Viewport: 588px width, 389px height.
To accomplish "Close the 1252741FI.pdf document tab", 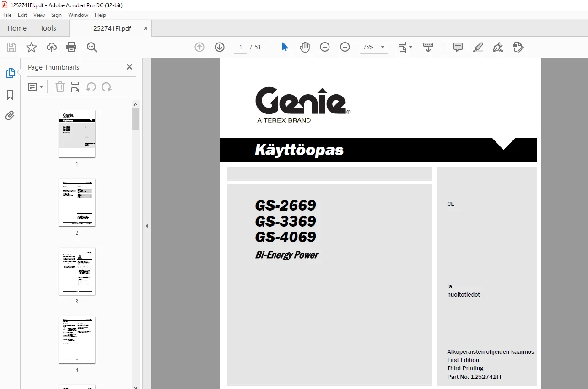I will coord(146,28).
